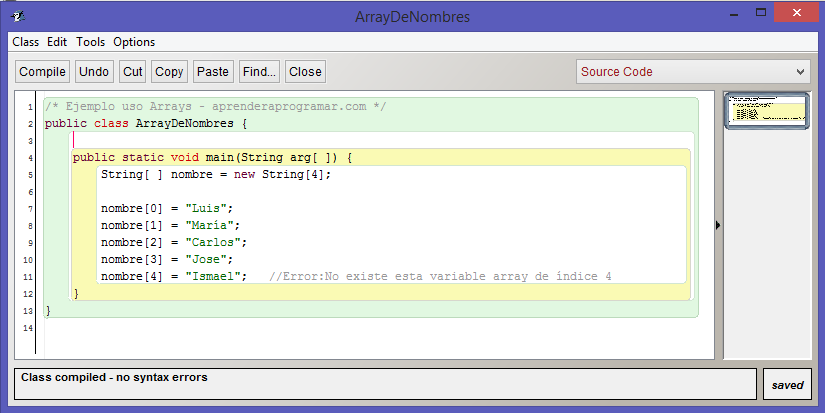Click the line 11 number in the margin
The height and width of the screenshot is (413, 825).
click(30, 277)
